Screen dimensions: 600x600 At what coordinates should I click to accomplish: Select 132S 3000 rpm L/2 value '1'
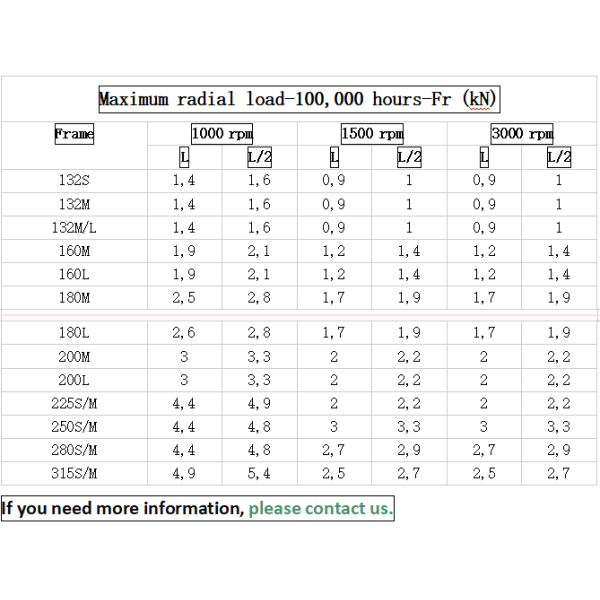click(x=559, y=180)
